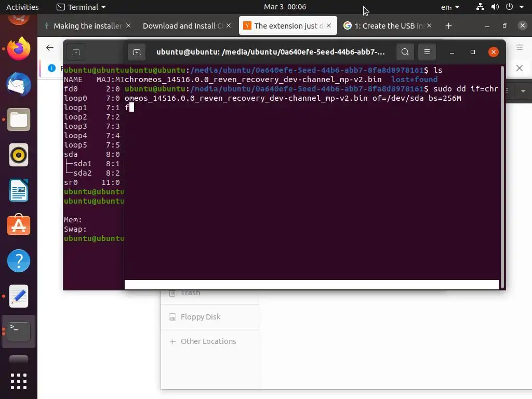Launch LibreOffice Writer from the dock
Viewport: 532px width, 399px height.
pyautogui.click(x=19, y=190)
